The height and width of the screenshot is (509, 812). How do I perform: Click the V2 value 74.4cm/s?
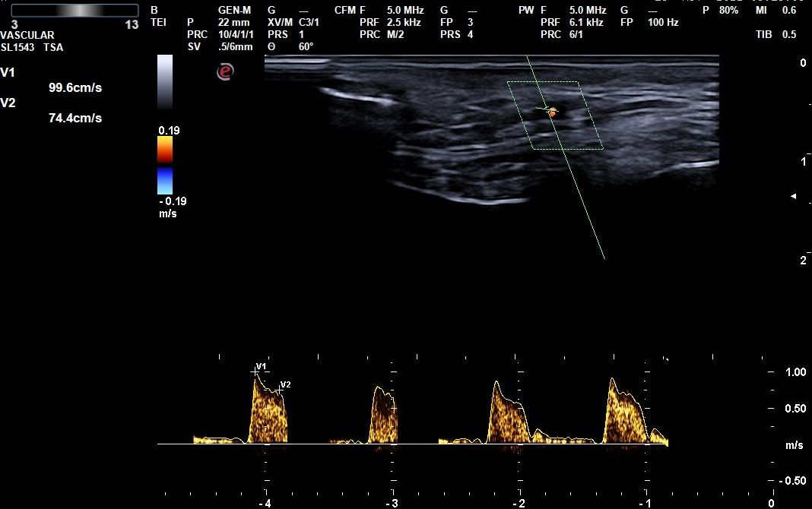click(75, 118)
